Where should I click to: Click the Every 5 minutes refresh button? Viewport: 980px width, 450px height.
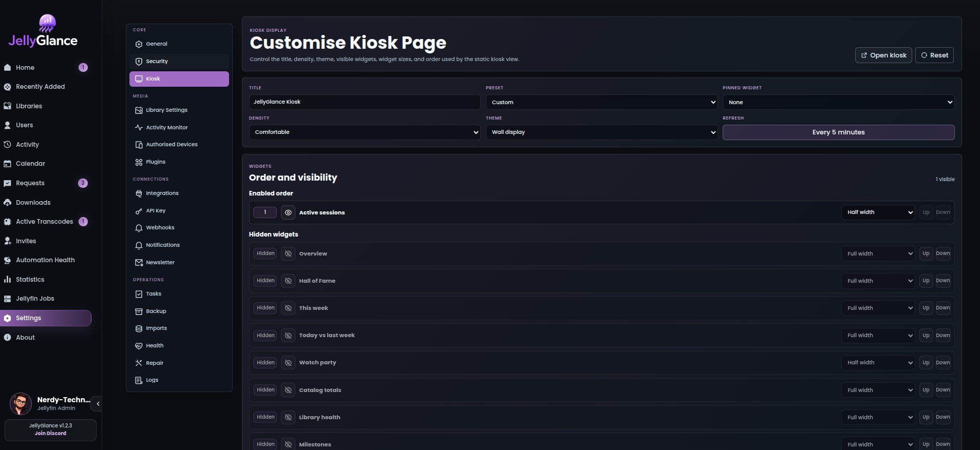pyautogui.click(x=838, y=132)
